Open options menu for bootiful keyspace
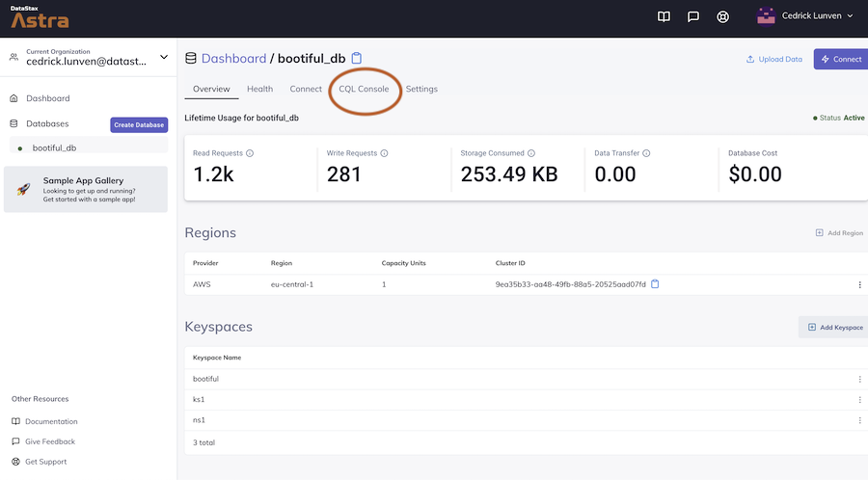Image resolution: width=868 pixels, height=480 pixels. point(859,380)
